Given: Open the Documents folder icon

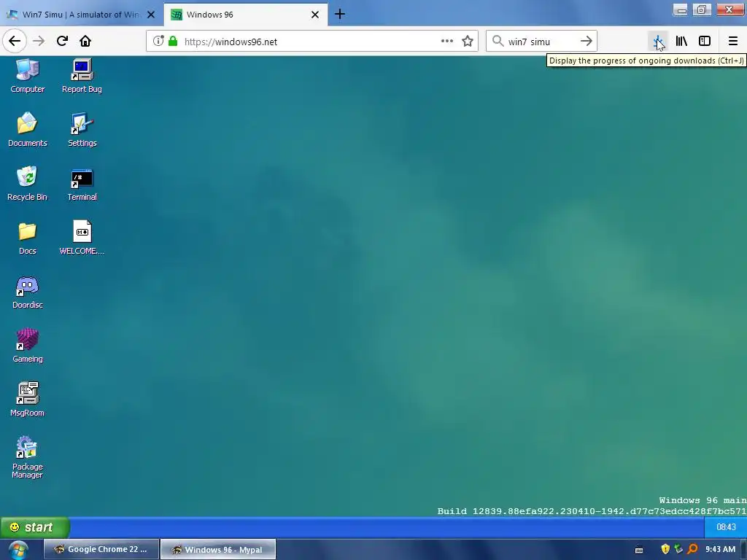Looking at the screenshot, I should 27,130.
